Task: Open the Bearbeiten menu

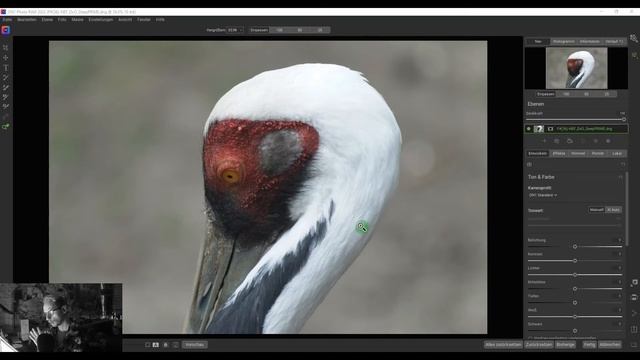Action: (27, 20)
